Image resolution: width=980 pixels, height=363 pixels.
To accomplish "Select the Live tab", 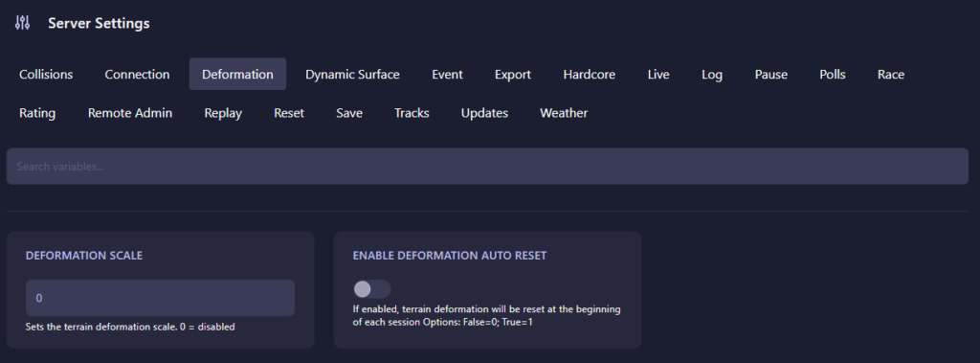I will 658,75.
